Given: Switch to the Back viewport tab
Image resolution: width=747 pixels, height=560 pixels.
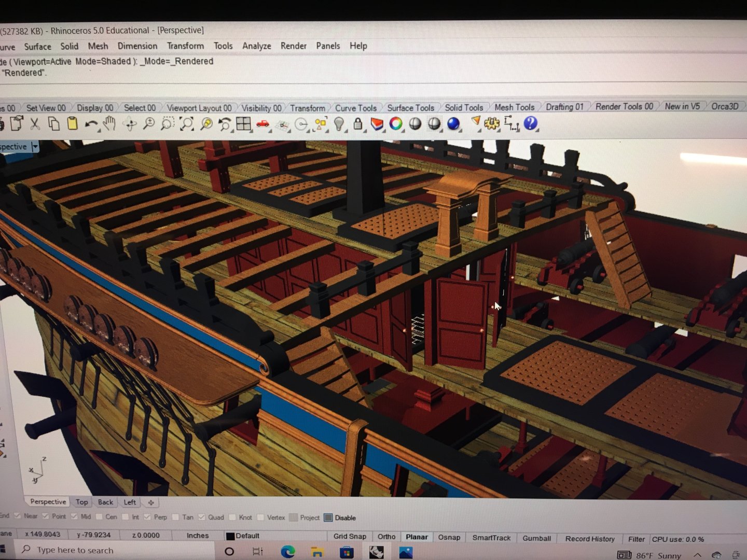Looking at the screenshot, I should (105, 502).
